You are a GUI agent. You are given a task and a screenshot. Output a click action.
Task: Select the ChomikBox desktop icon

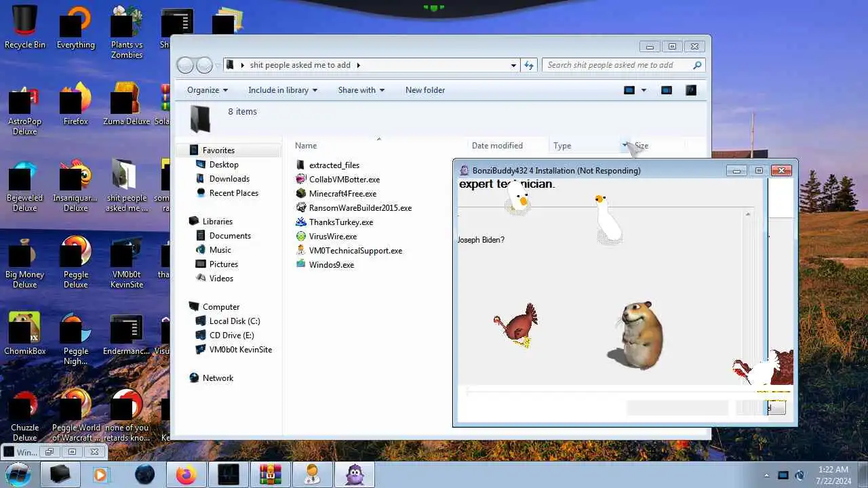point(24,333)
